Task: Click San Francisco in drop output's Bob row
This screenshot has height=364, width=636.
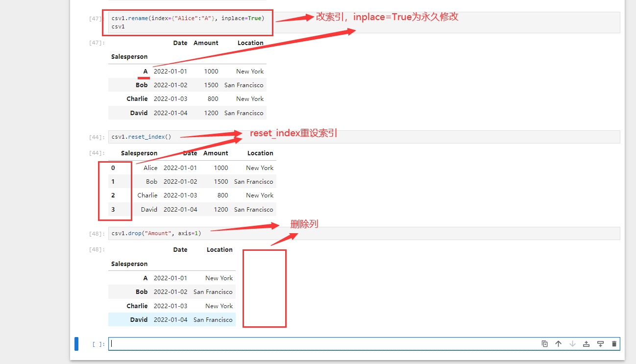Action: (213, 291)
